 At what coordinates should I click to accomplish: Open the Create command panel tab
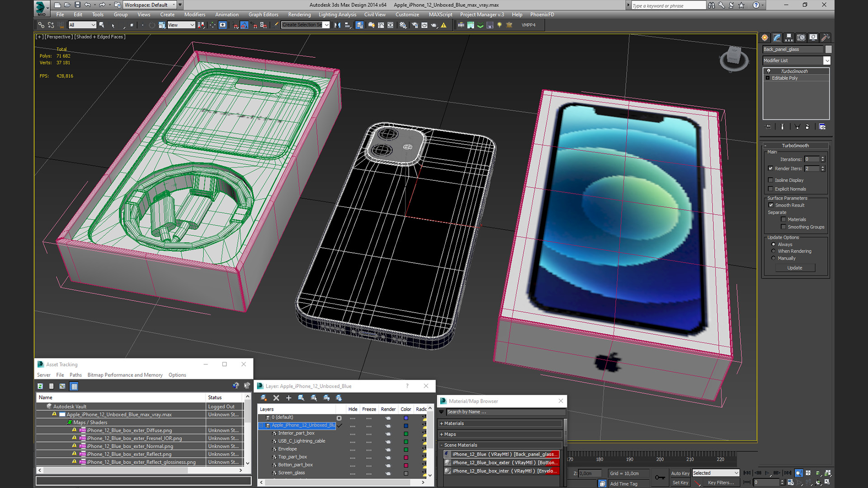[765, 38]
